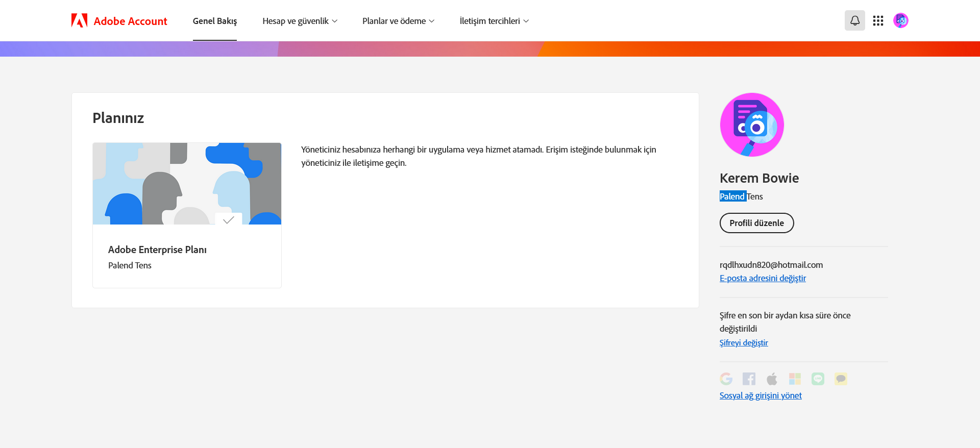Click the checkmark on the plan card
Image resolution: width=980 pixels, height=448 pixels.
[229, 219]
